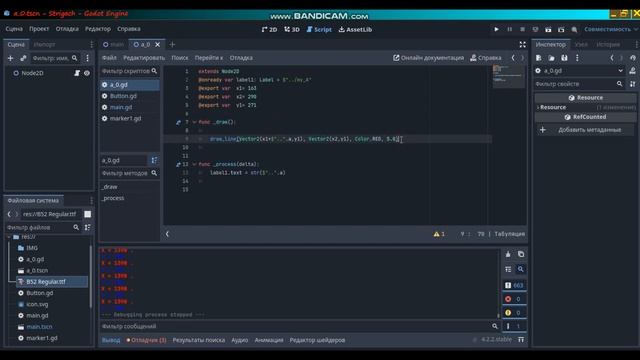Toggle standard messages filter 663
Viewport: 640px width, 360px height.
pos(514,285)
